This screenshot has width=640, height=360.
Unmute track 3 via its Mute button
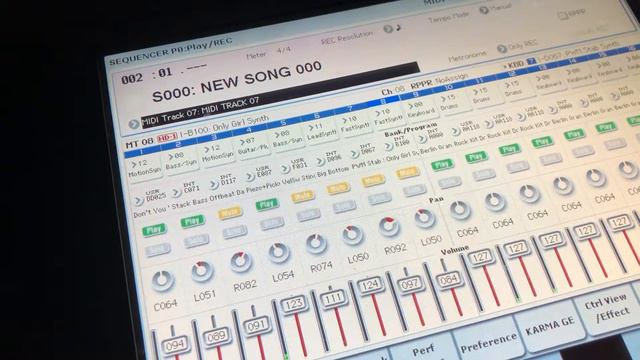pyautogui.click(x=230, y=212)
